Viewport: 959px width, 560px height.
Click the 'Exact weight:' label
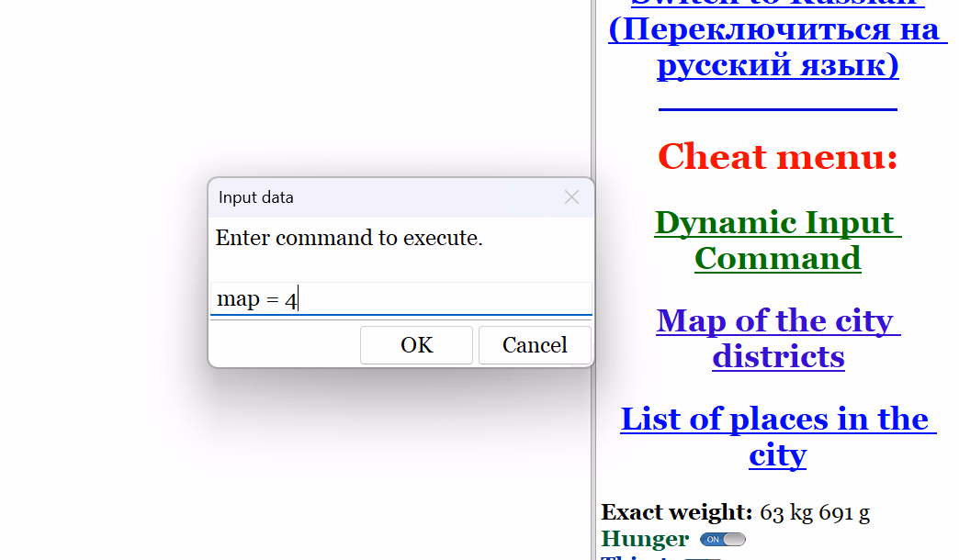676,512
